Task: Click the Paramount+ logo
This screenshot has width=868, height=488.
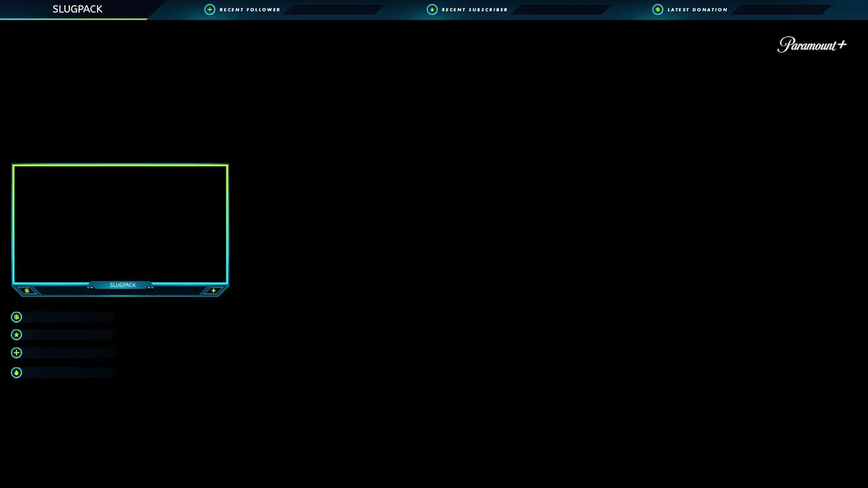Action: (812, 45)
